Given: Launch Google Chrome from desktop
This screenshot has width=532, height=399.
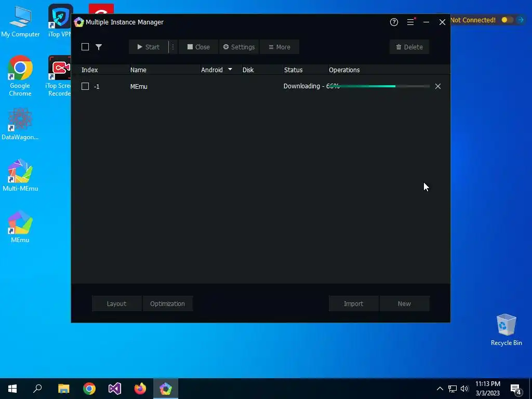Looking at the screenshot, I should click(x=20, y=76).
